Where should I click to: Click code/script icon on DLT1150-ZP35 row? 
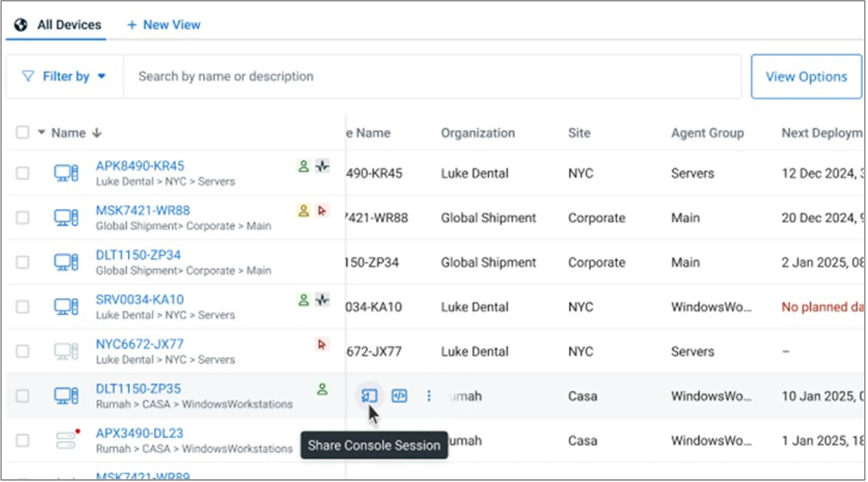click(399, 396)
